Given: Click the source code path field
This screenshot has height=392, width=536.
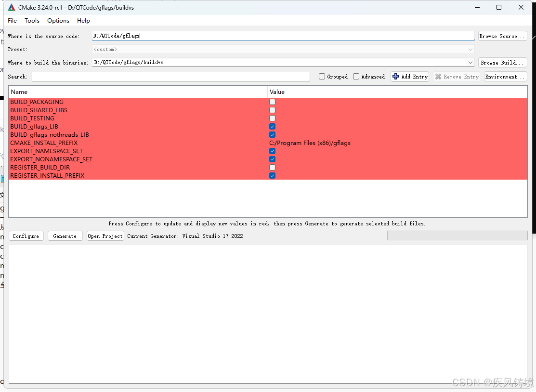Looking at the screenshot, I should tap(283, 36).
